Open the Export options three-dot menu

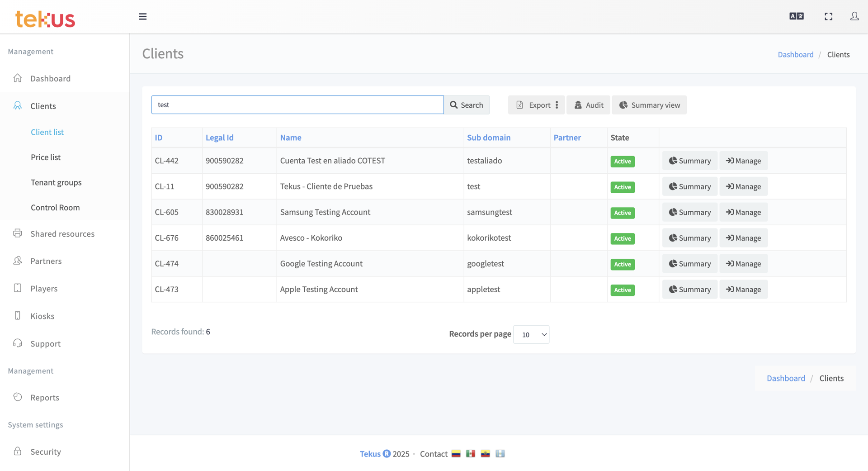[x=557, y=105]
